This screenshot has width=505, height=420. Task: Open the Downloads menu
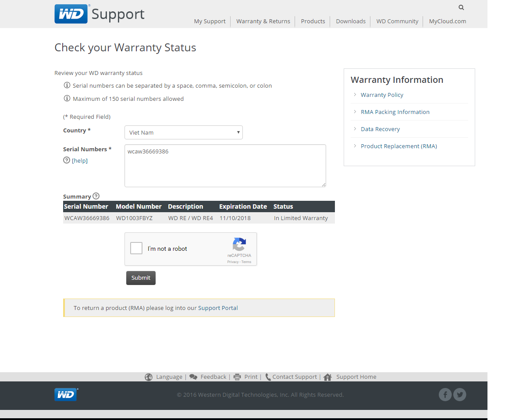coord(351,21)
